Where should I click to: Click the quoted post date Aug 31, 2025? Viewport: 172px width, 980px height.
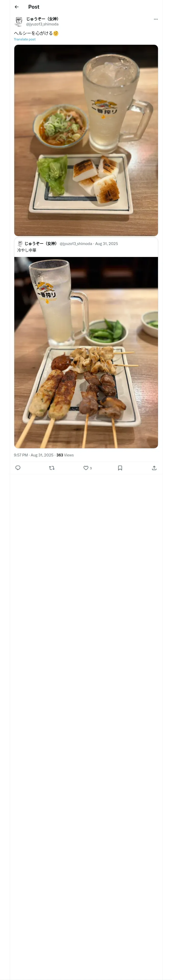[107, 243]
